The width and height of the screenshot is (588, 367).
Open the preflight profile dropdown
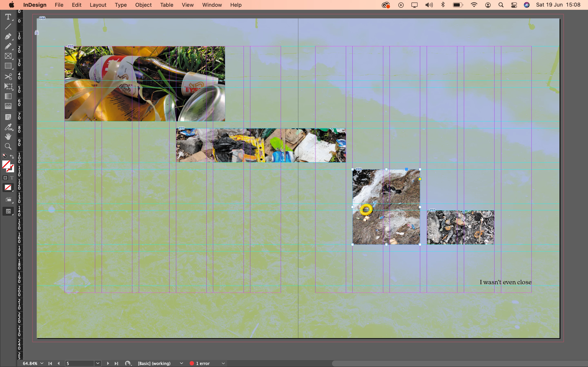(181, 363)
